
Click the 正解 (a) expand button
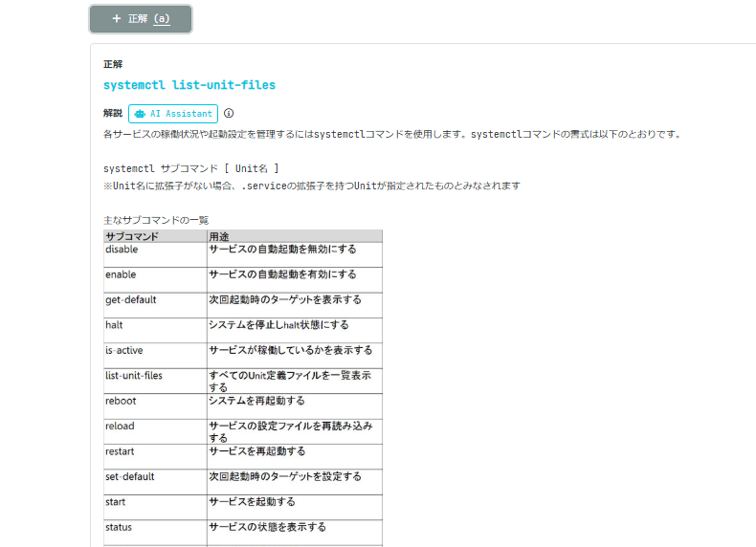pos(141,19)
